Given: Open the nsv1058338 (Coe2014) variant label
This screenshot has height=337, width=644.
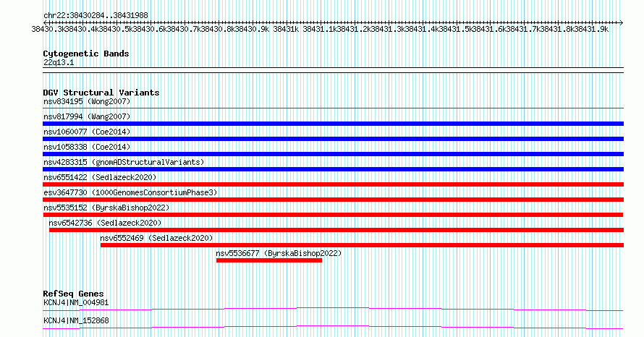Looking at the screenshot, I should [x=87, y=147].
